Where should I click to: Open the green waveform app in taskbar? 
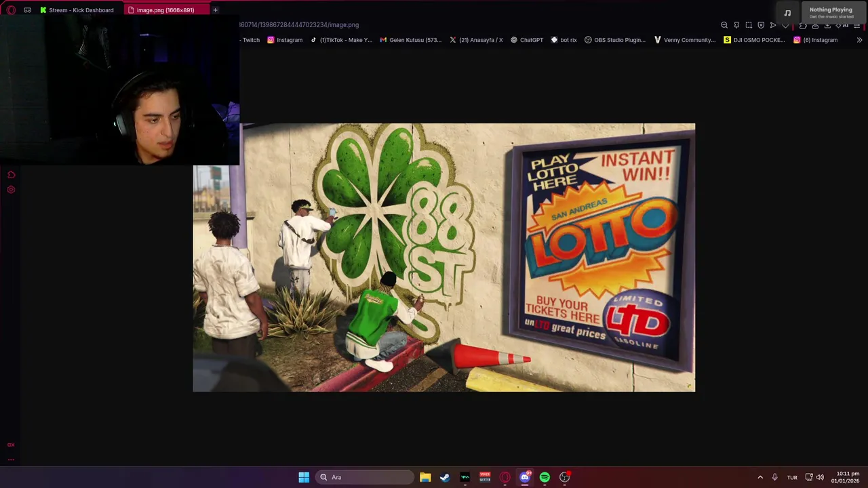(x=465, y=477)
